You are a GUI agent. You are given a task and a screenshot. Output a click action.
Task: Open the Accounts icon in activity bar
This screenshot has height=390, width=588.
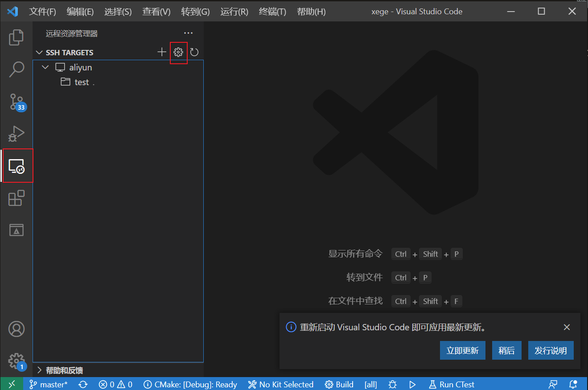[x=16, y=329]
